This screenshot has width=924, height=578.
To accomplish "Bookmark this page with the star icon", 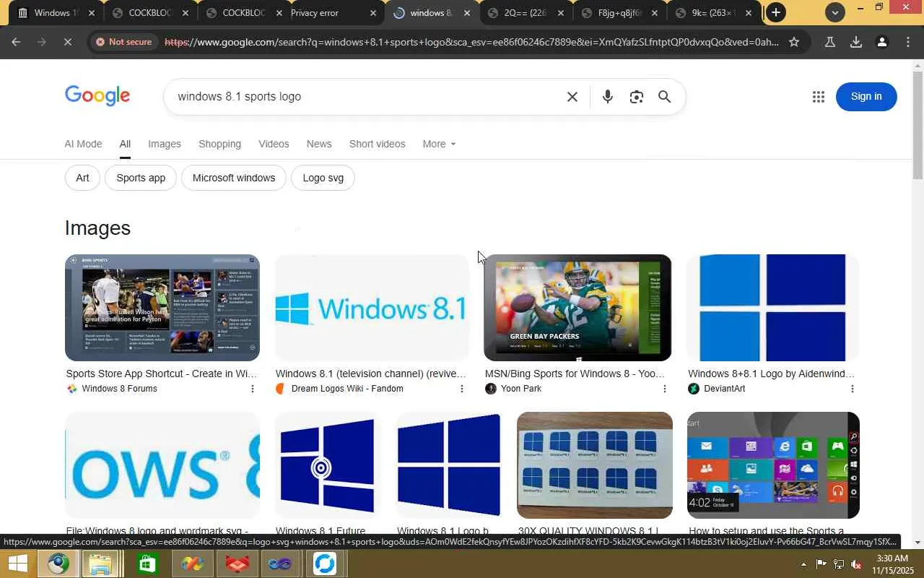I will click(x=794, y=42).
